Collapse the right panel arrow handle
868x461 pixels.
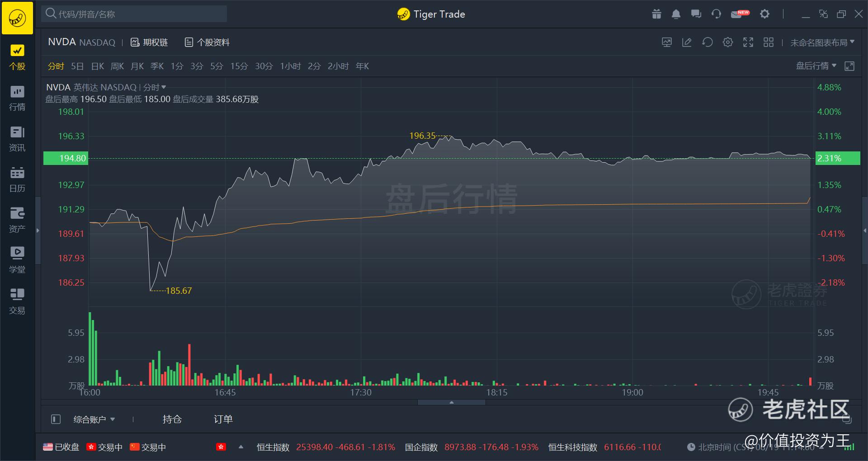pyautogui.click(x=865, y=230)
